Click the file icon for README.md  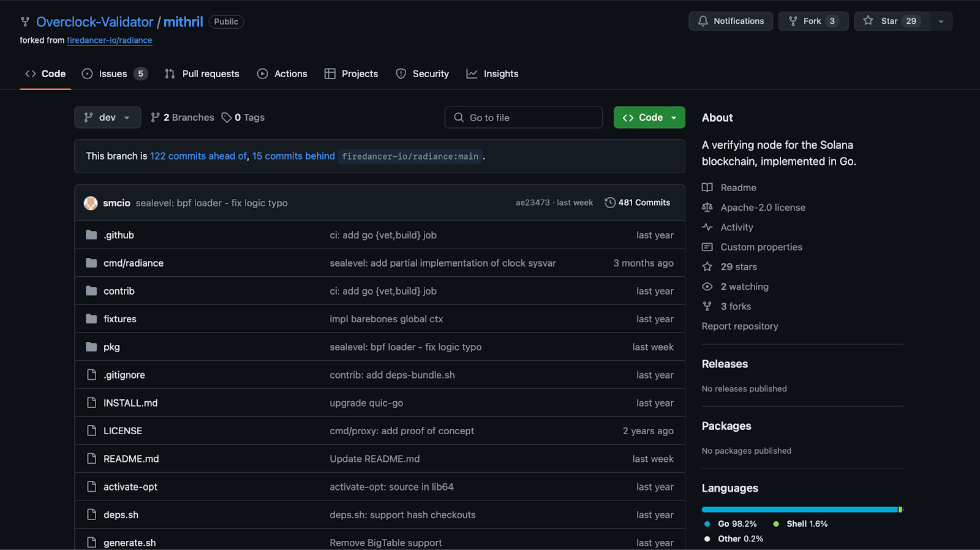[x=91, y=459]
